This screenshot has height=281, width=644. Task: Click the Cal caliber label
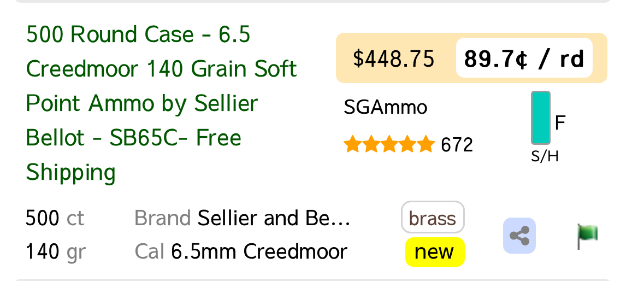[150, 251]
